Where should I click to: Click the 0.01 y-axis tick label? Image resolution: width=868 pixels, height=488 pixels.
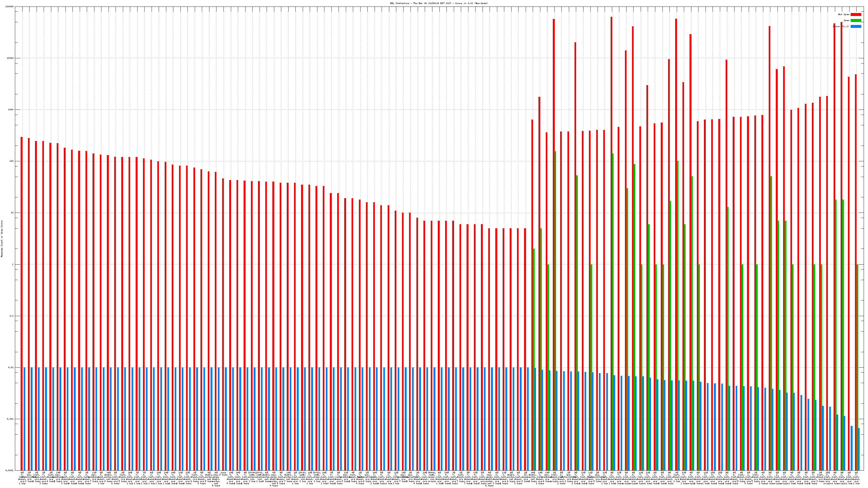tap(11, 367)
